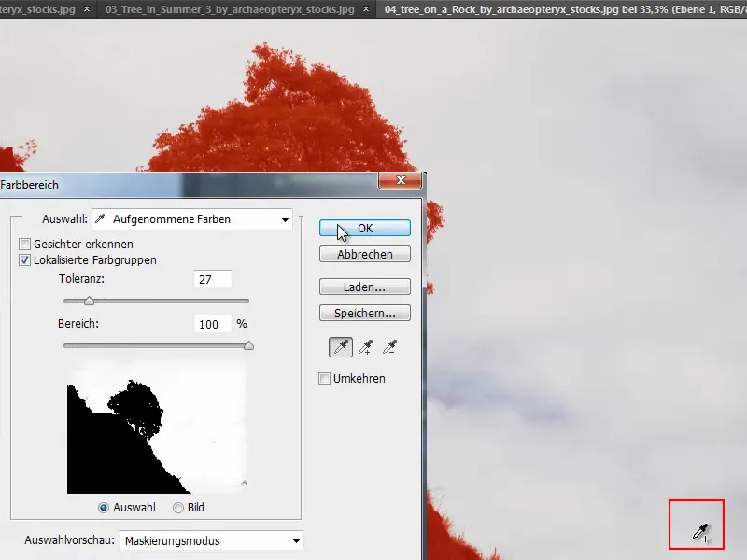Select the Auswahl preview radio button
Image resolution: width=747 pixels, height=560 pixels.
tap(104, 508)
